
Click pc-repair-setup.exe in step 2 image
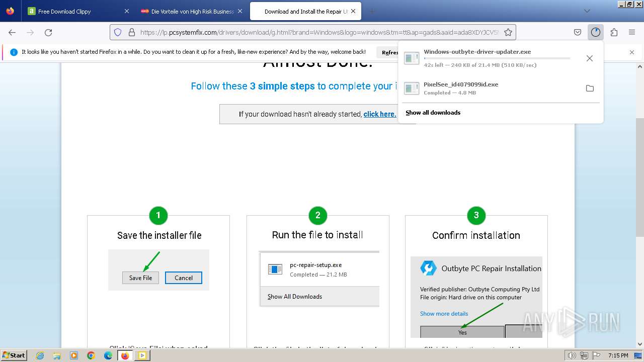315,265
